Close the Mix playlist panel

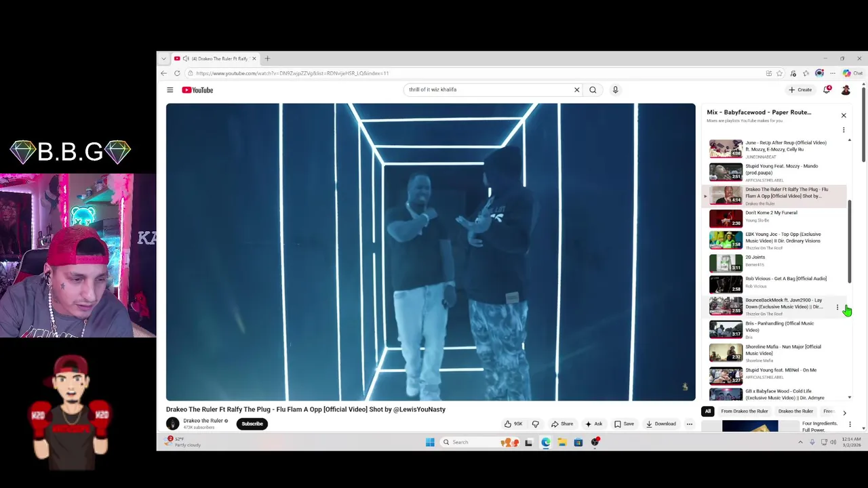[844, 115]
